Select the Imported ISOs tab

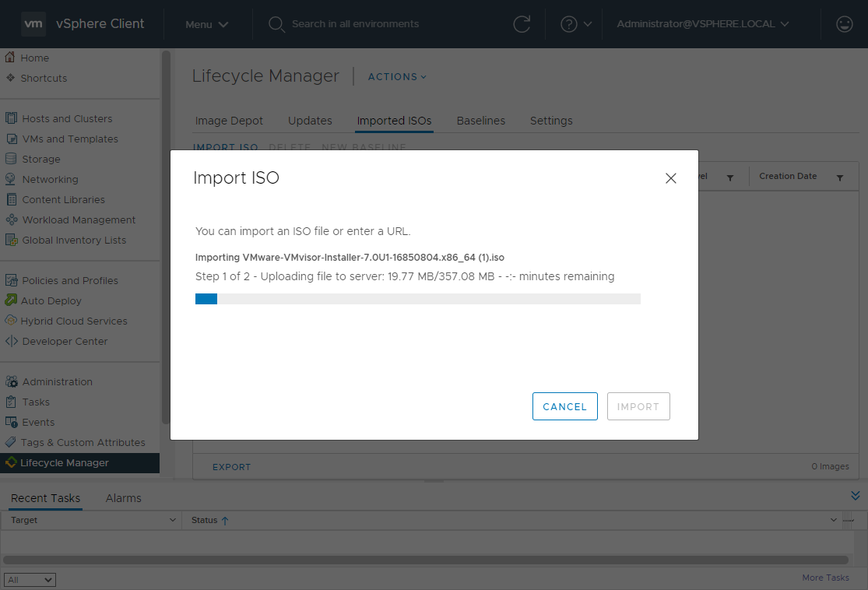pyautogui.click(x=394, y=121)
